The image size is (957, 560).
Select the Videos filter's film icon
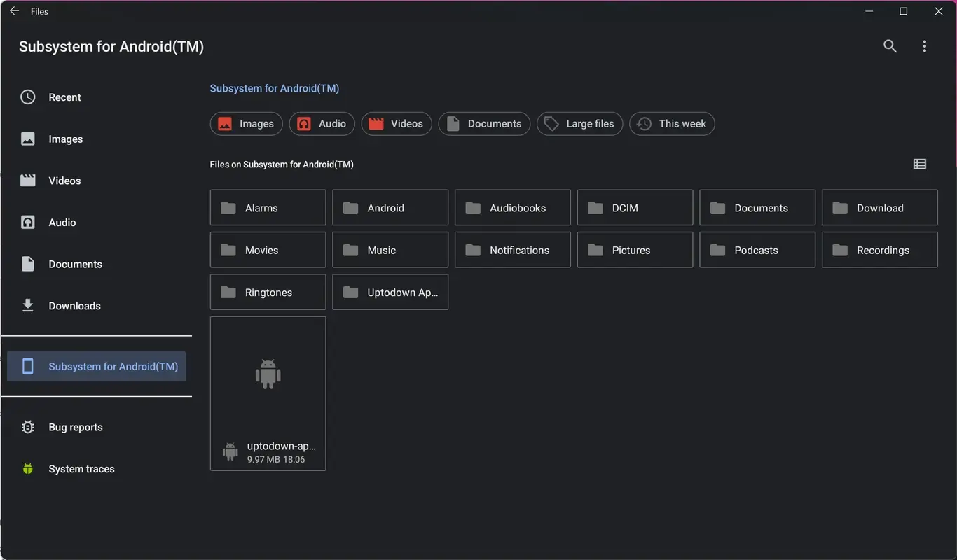(376, 123)
